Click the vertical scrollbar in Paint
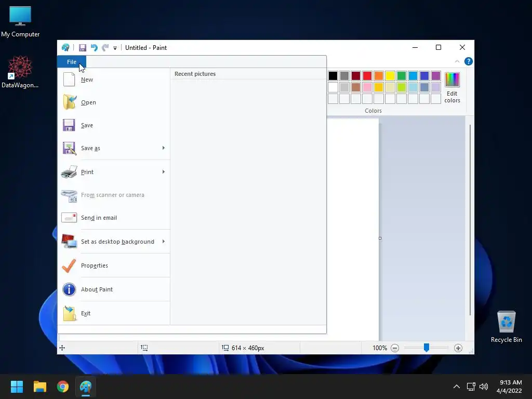The width and height of the screenshot is (532, 399). (470, 220)
